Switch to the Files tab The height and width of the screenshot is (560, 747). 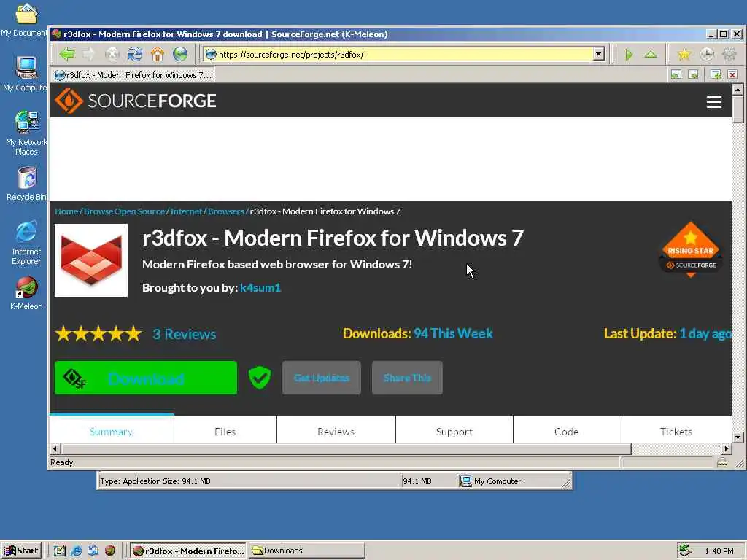pos(225,432)
